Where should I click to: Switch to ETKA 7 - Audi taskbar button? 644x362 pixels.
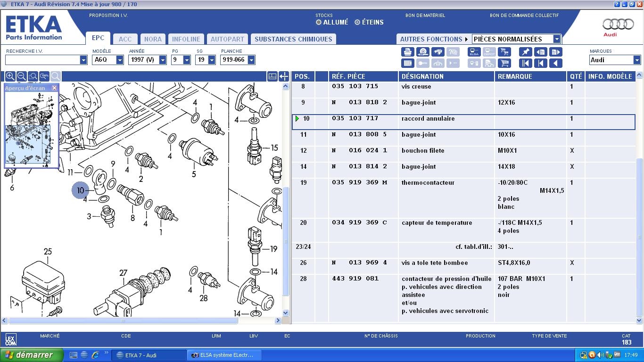tap(149, 355)
